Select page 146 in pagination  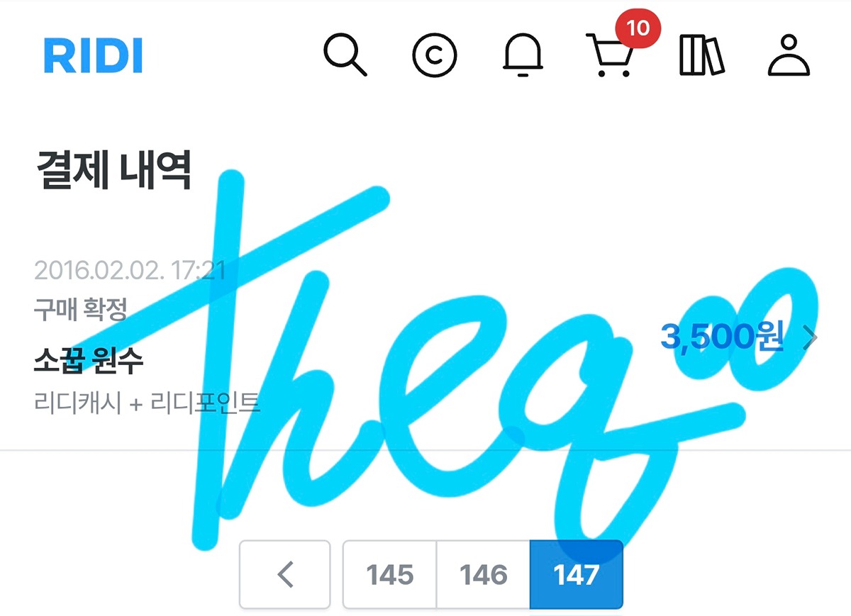click(x=483, y=574)
